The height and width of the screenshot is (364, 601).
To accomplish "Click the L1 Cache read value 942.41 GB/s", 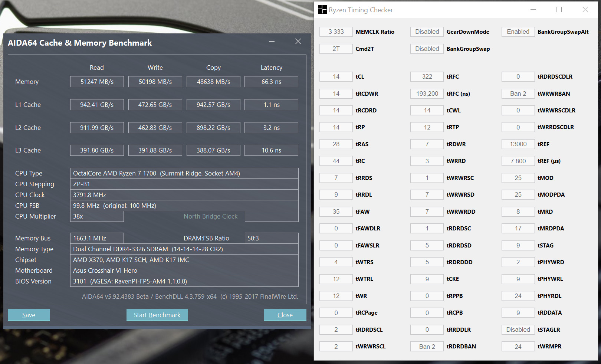I will point(97,105).
